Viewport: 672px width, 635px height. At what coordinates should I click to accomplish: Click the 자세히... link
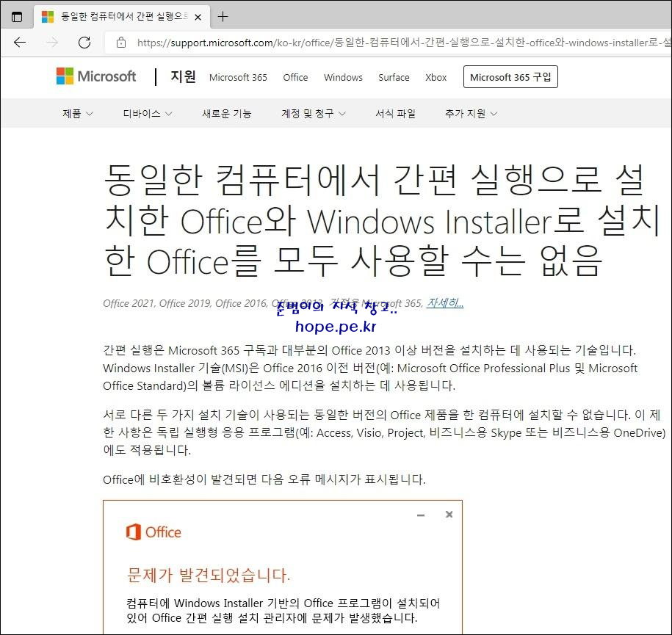[445, 303]
